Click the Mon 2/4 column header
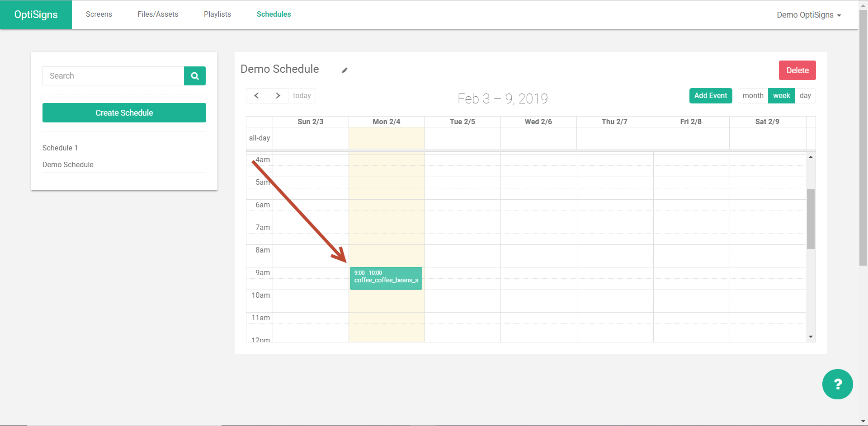868x426 pixels. [x=387, y=122]
